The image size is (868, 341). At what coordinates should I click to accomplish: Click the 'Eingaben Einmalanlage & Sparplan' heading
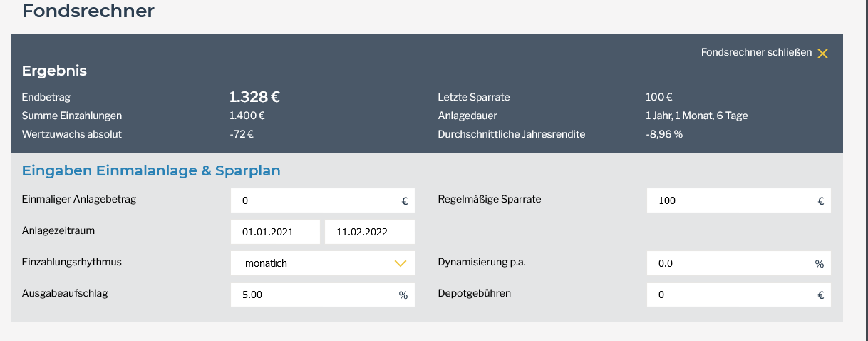coord(151,171)
